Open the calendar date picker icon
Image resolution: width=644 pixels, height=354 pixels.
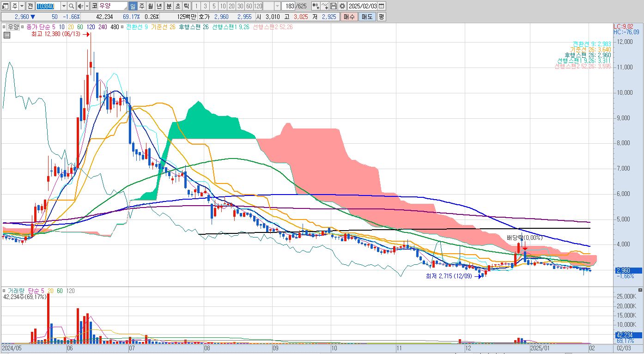382,6
